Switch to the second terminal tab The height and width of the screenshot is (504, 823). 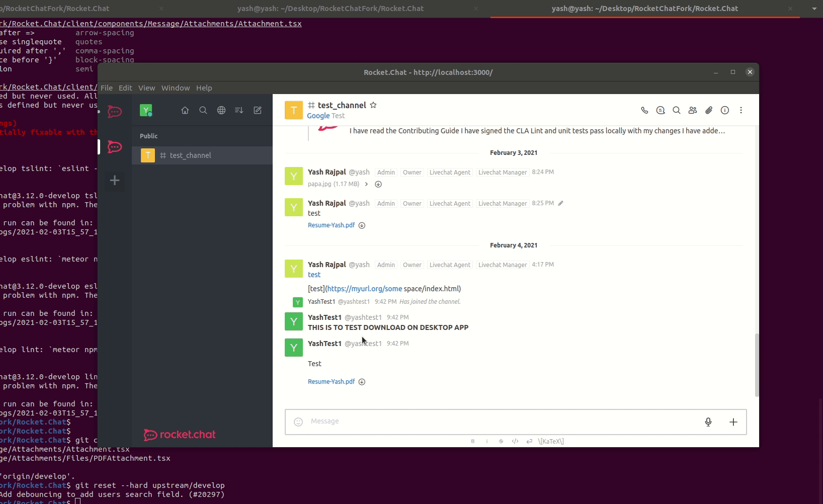(330, 9)
